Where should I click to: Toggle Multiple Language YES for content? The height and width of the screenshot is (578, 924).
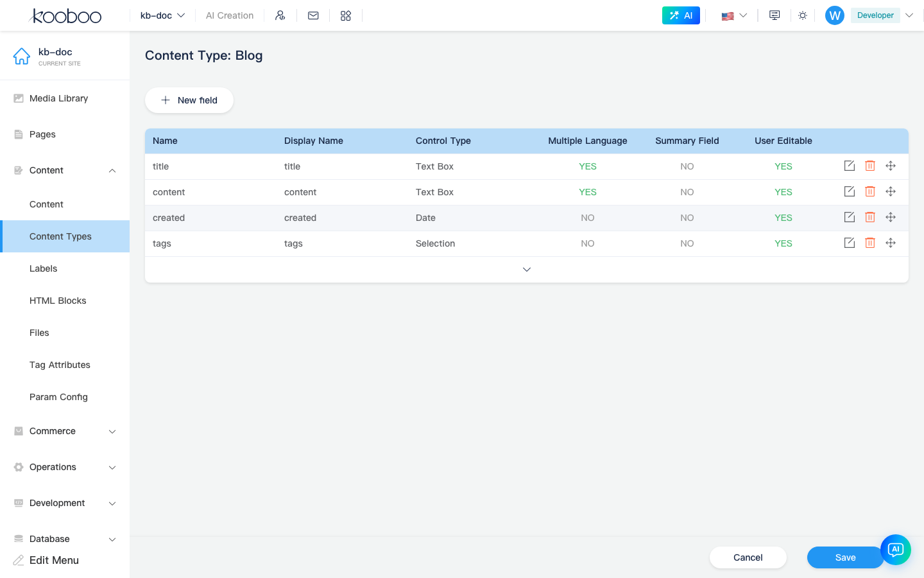pos(588,192)
